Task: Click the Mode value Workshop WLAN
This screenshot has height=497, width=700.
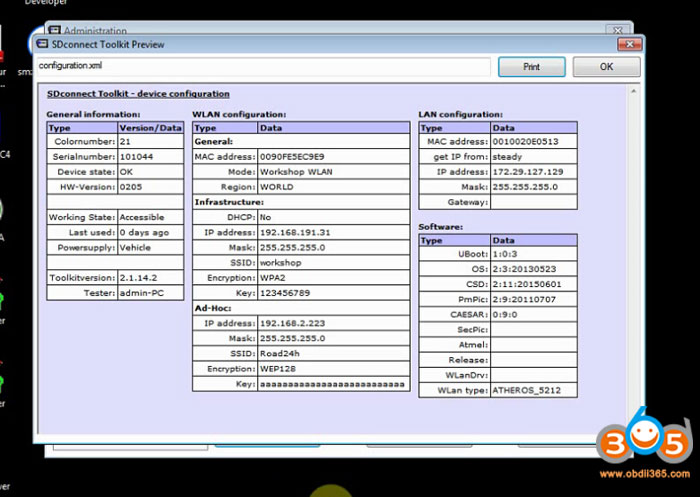Action: (x=296, y=172)
